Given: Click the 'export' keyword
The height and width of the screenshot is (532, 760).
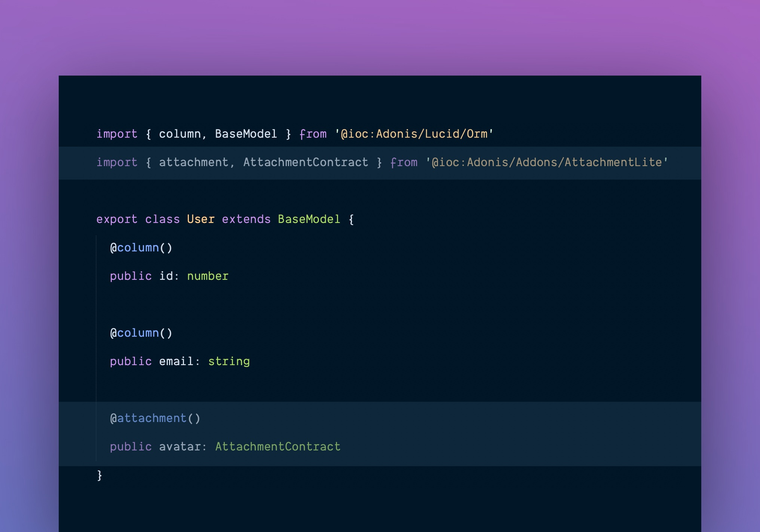Looking at the screenshot, I should tap(117, 219).
